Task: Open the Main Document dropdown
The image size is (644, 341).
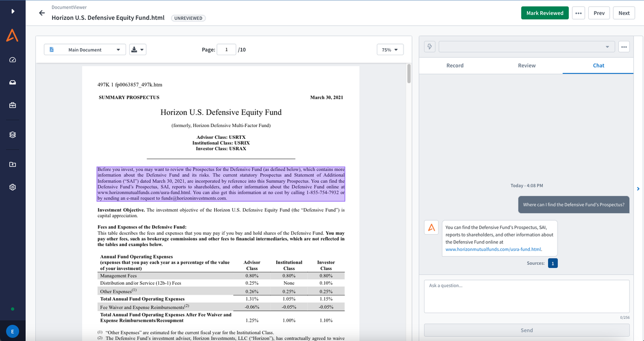Action: [x=85, y=49]
